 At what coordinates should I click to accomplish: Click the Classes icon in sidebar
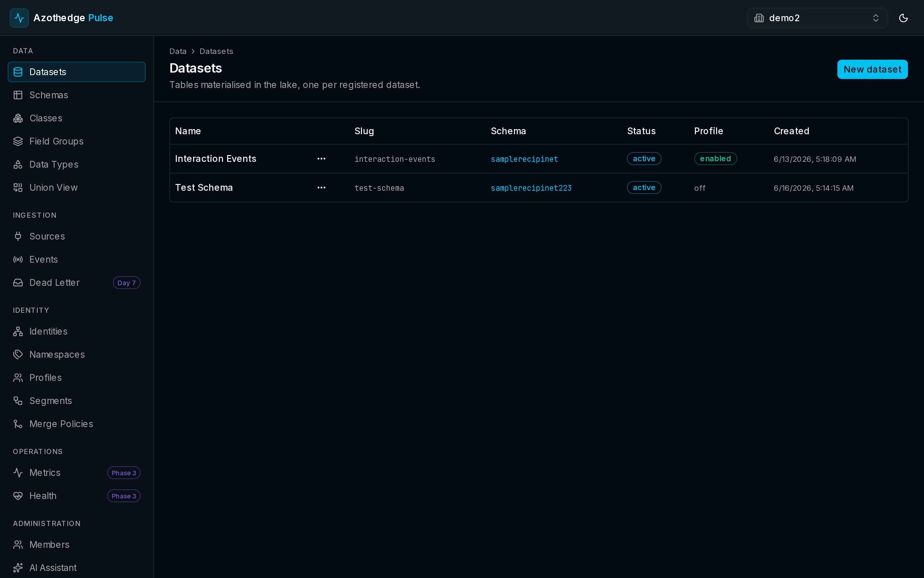18,118
